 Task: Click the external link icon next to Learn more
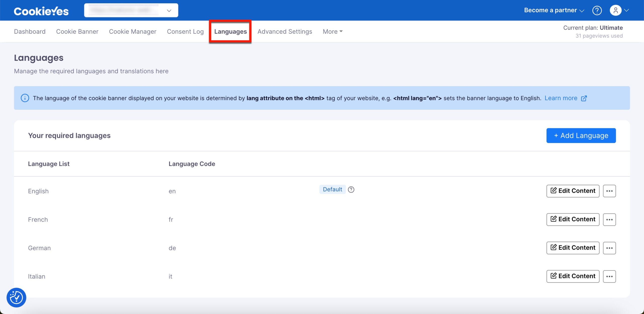coord(584,98)
